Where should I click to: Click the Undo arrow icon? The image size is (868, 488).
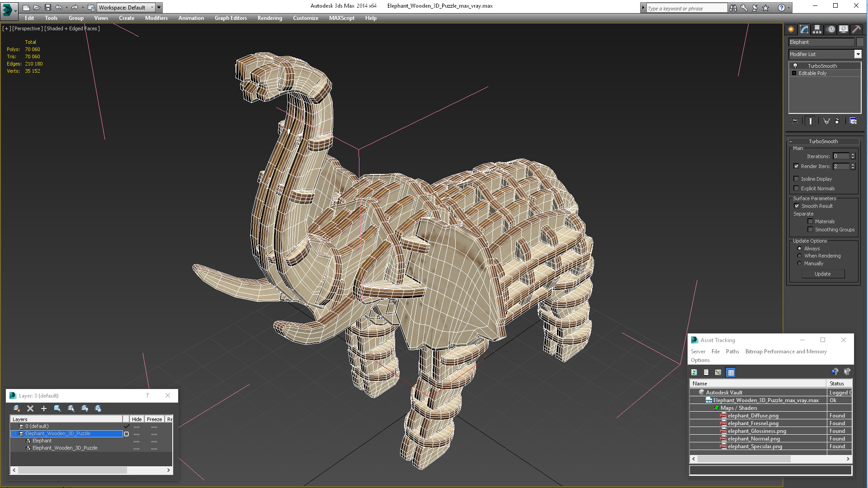click(x=58, y=7)
